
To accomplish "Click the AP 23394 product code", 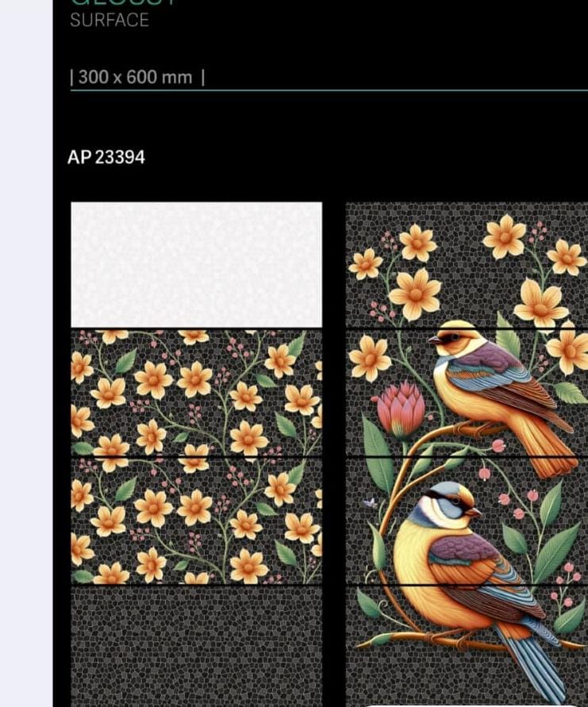I will coord(106,157).
